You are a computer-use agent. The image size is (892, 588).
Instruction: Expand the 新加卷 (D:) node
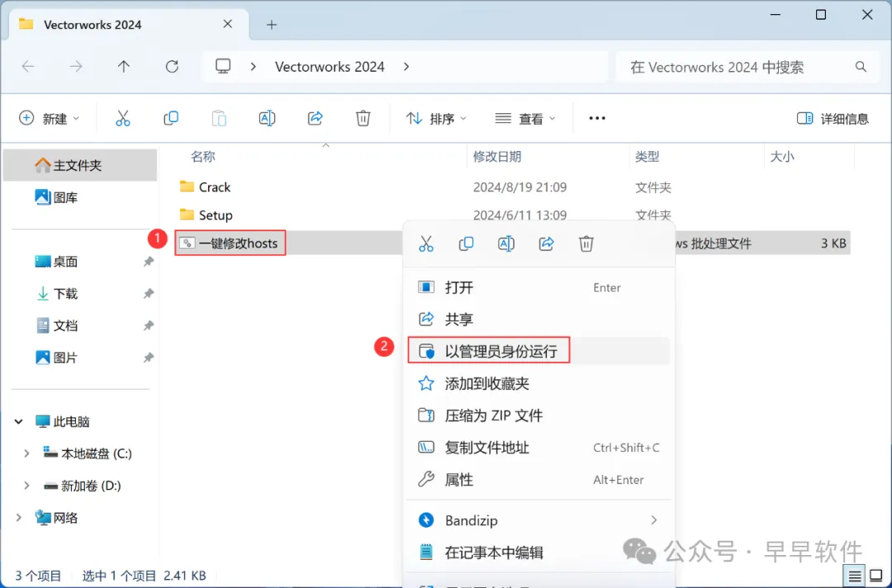[x=26, y=486]
